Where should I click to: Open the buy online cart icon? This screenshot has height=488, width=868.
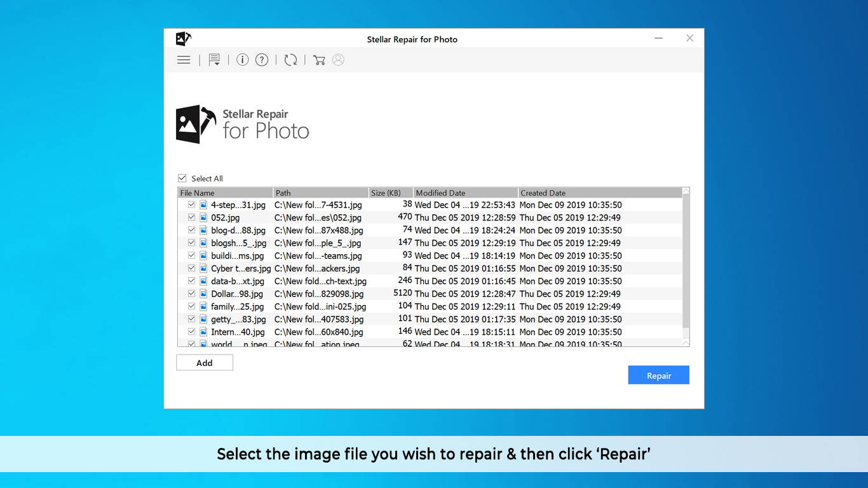[319, 60]
